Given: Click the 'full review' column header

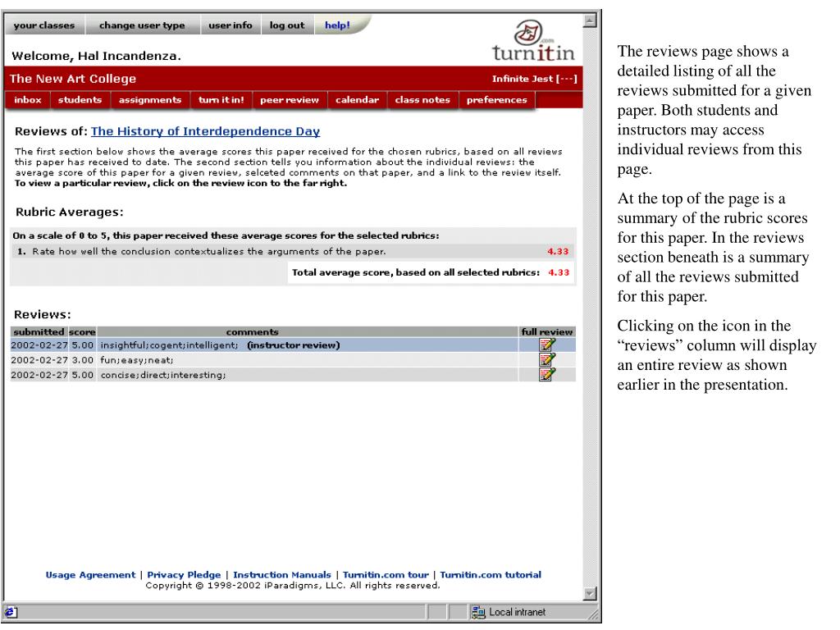Looking at the screenshot, I should click(x=547, y=332).
